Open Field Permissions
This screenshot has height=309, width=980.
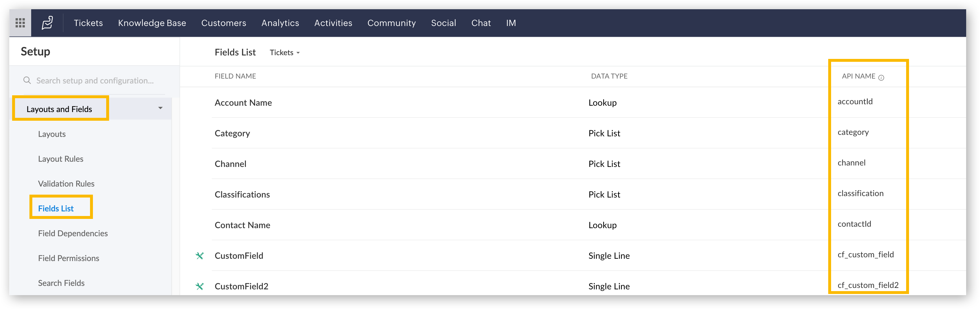point(68,258)
